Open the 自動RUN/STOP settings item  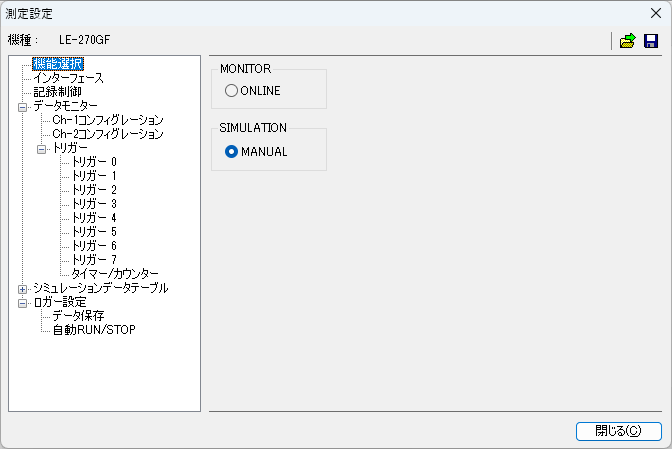point(94,330)
